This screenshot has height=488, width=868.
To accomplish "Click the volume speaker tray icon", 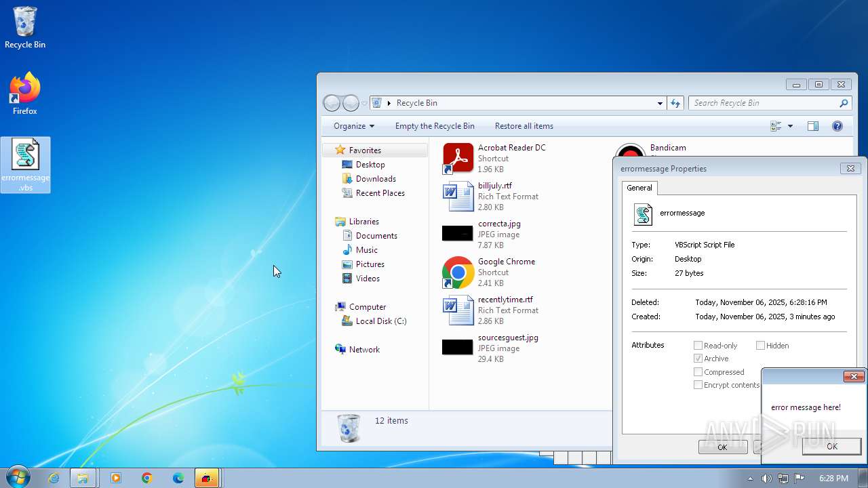I will pyautogui.click(x=766, y=479).
